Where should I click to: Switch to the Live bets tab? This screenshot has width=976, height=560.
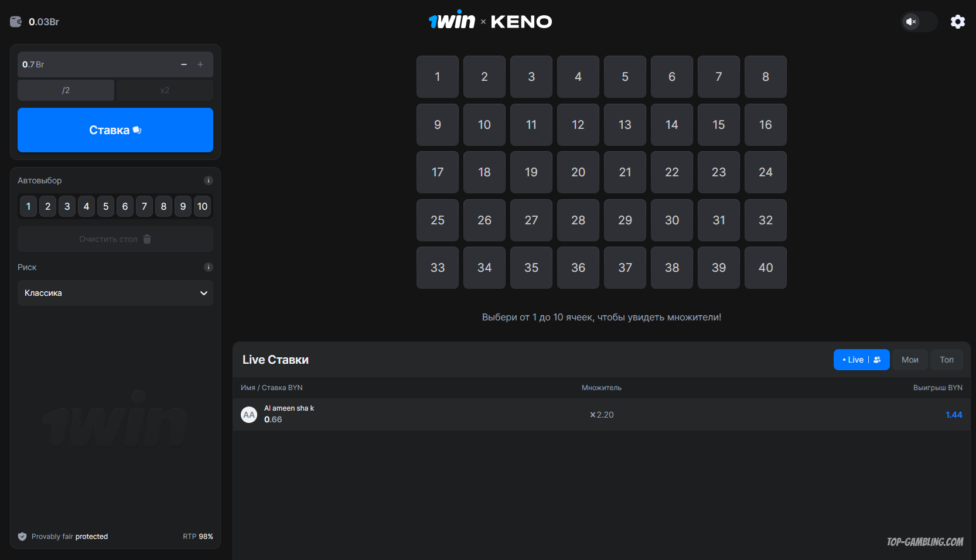point(861,360)
